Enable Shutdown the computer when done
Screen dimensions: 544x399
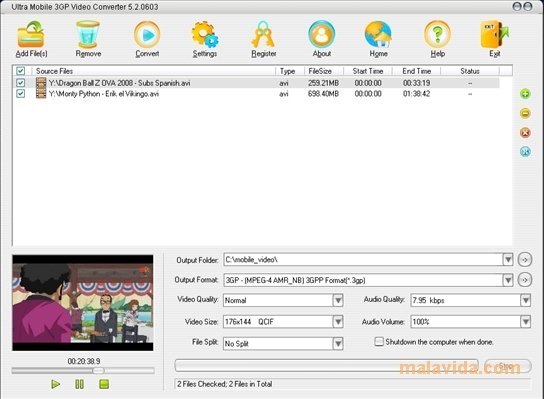tap(379, 342)
